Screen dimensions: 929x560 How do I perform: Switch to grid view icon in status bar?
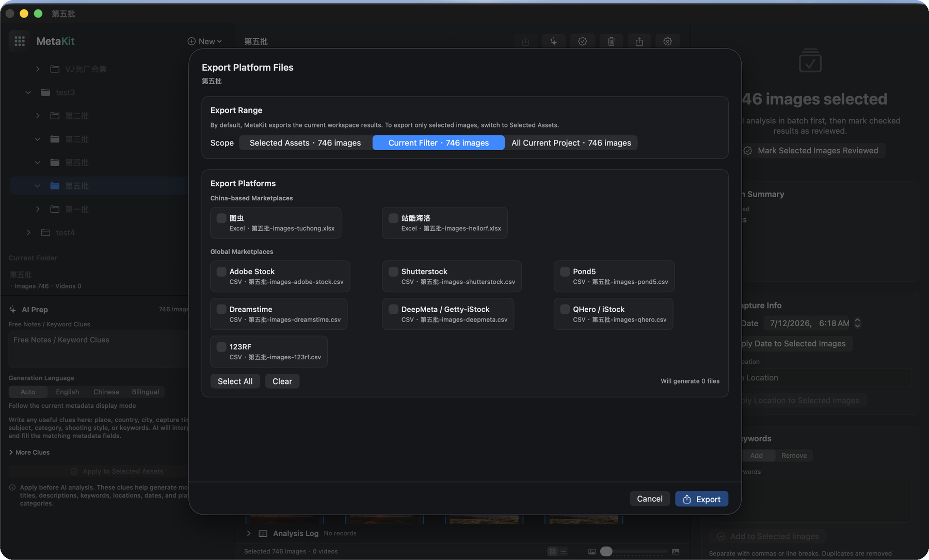[553, 551]
